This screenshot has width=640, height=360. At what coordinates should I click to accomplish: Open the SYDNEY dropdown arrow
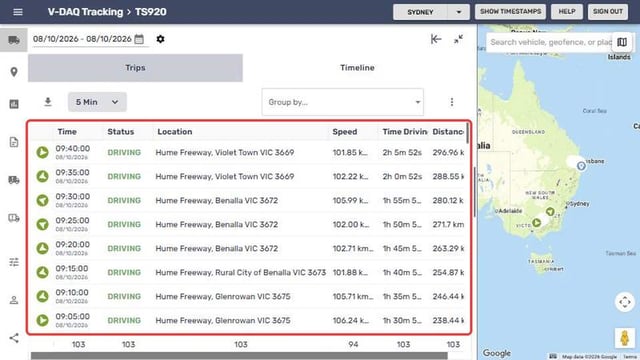click(x=458, y=12)
